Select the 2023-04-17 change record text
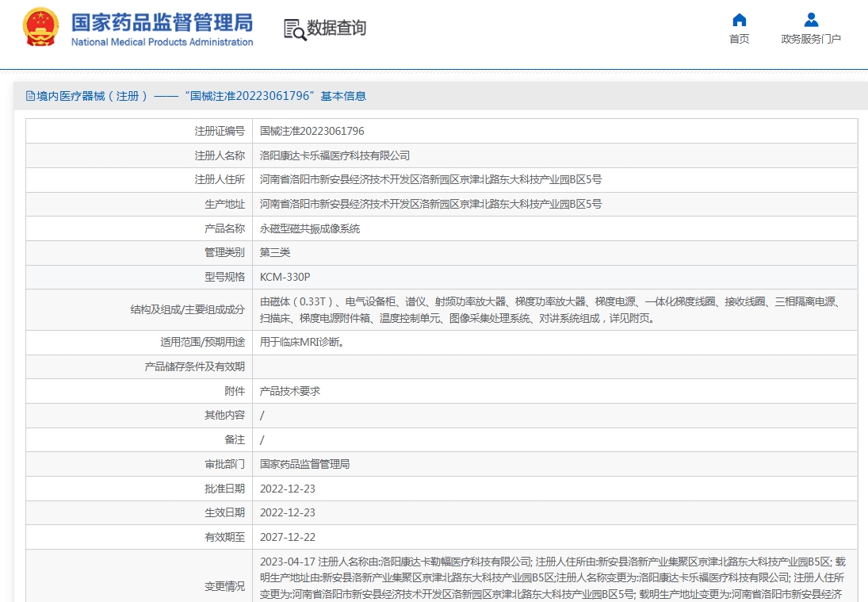868x602 pixels. [553, 578]
